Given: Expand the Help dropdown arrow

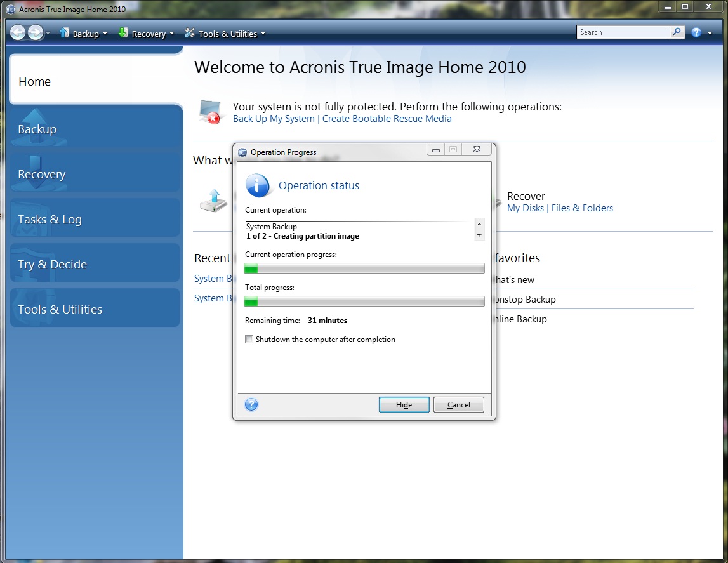Looking at the screenshot, I should (710, 33).
